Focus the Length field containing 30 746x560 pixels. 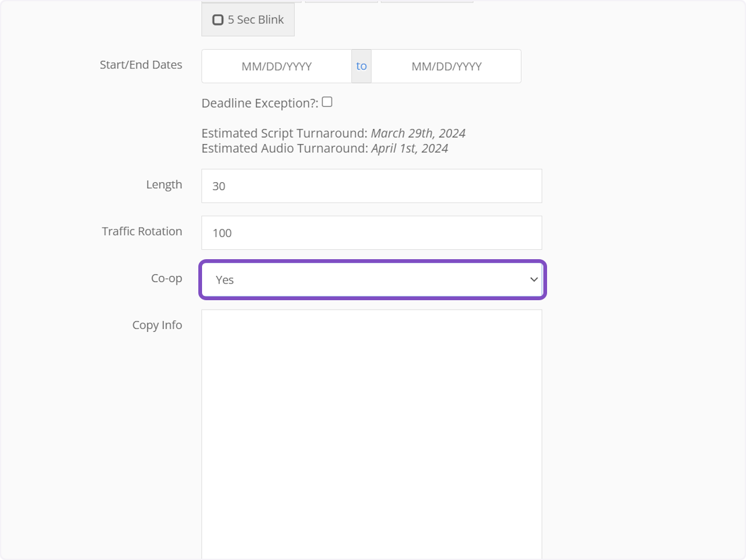(x=372, y=186)
